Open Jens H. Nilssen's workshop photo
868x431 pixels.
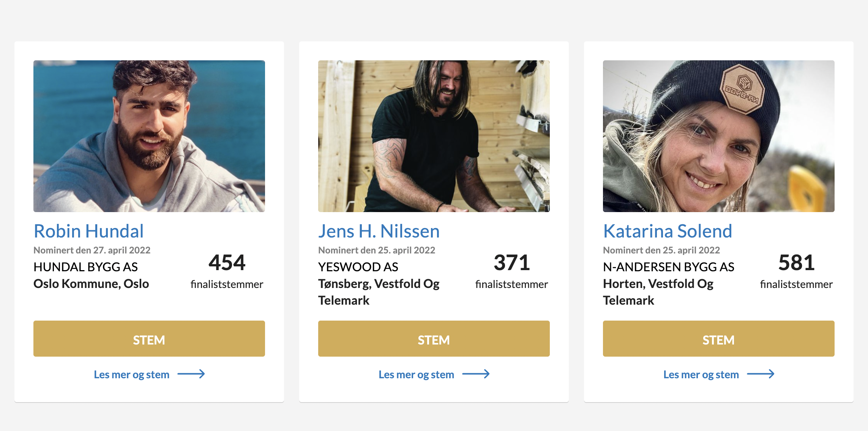434,136
